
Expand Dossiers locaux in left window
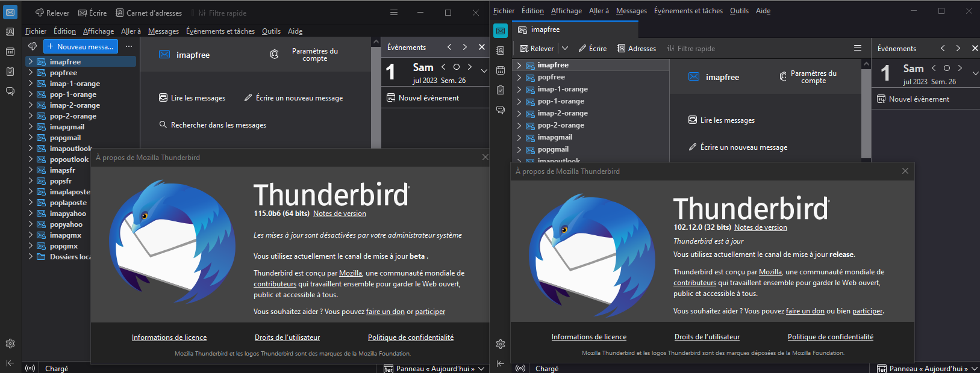pos(31,257)
